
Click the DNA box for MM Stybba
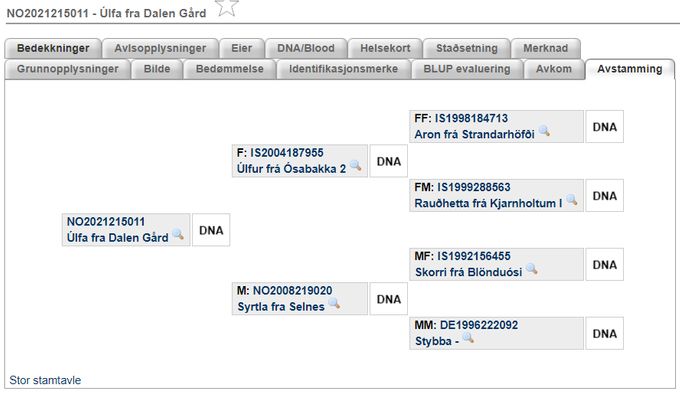pyautogui.click(x=605, y=333)
